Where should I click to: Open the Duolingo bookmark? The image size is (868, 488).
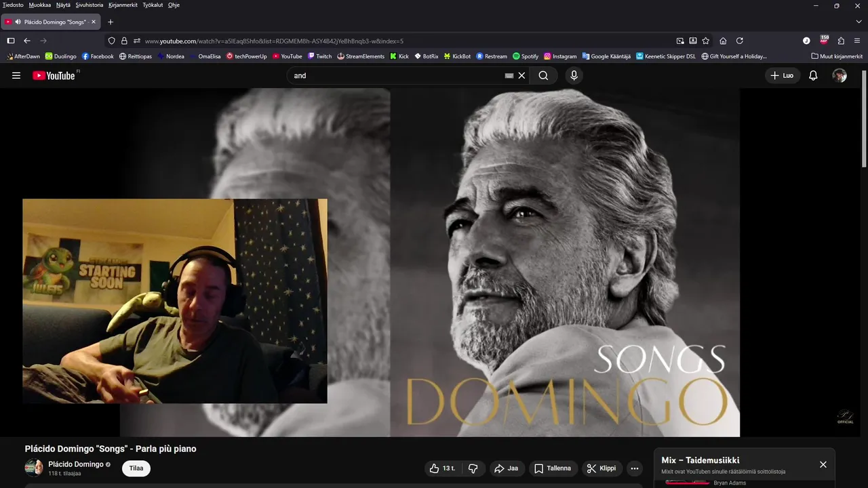(x=61, y=56)
